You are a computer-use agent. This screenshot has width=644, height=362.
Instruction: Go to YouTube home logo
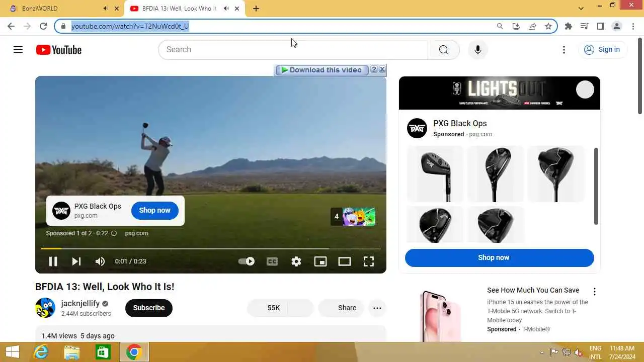pos(59,50)
